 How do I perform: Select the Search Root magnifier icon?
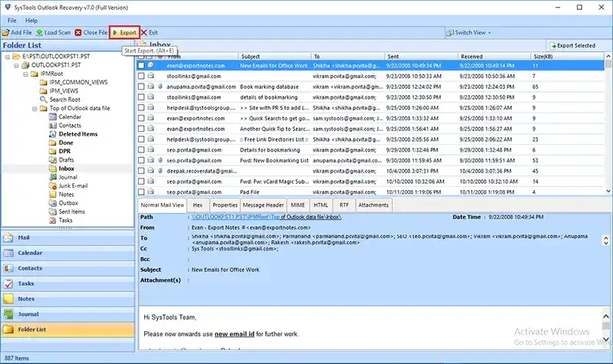pos(44,100)
